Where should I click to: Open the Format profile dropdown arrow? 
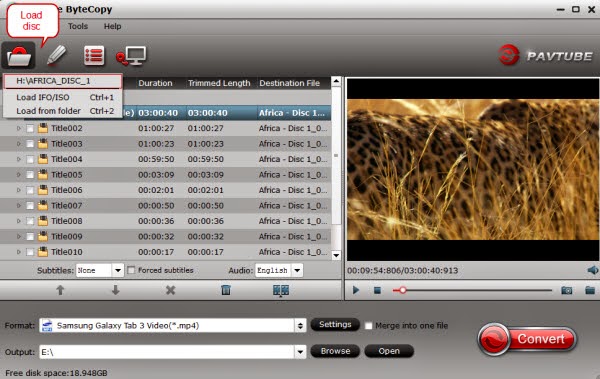[300, 326]
